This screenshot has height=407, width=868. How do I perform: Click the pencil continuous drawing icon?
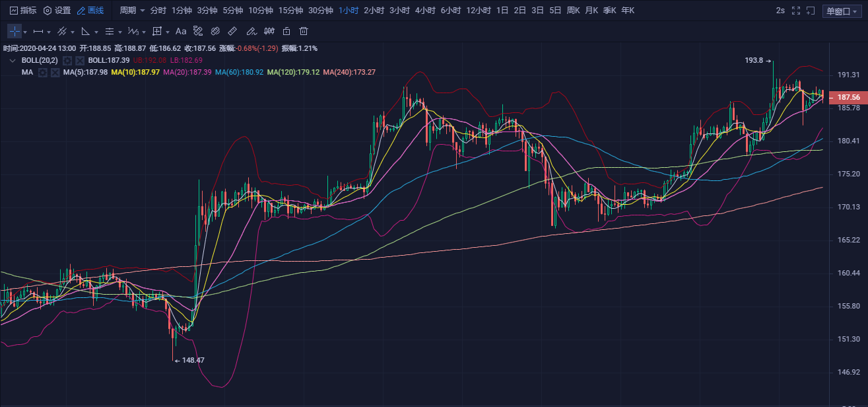pyautogui.click(x=251, y=31)
